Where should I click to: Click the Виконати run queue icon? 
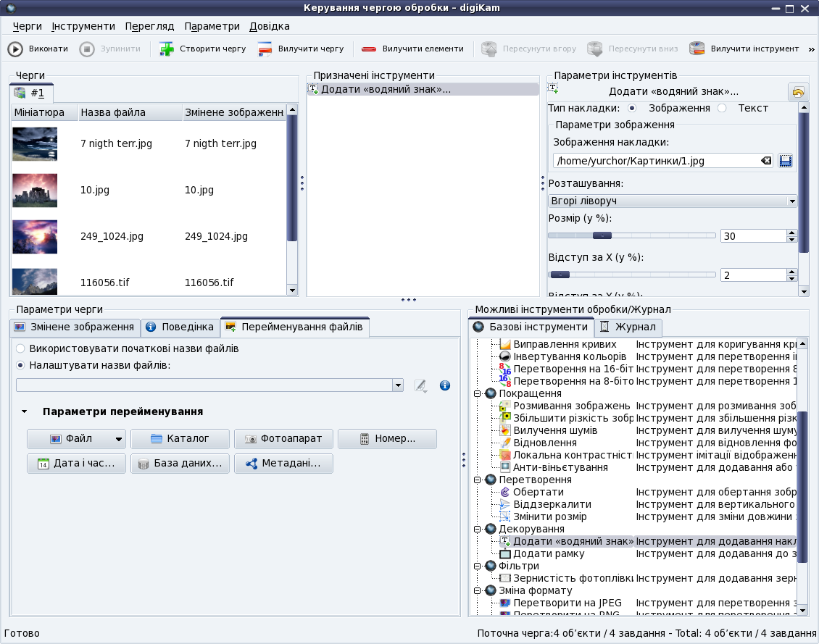point(15,49)
